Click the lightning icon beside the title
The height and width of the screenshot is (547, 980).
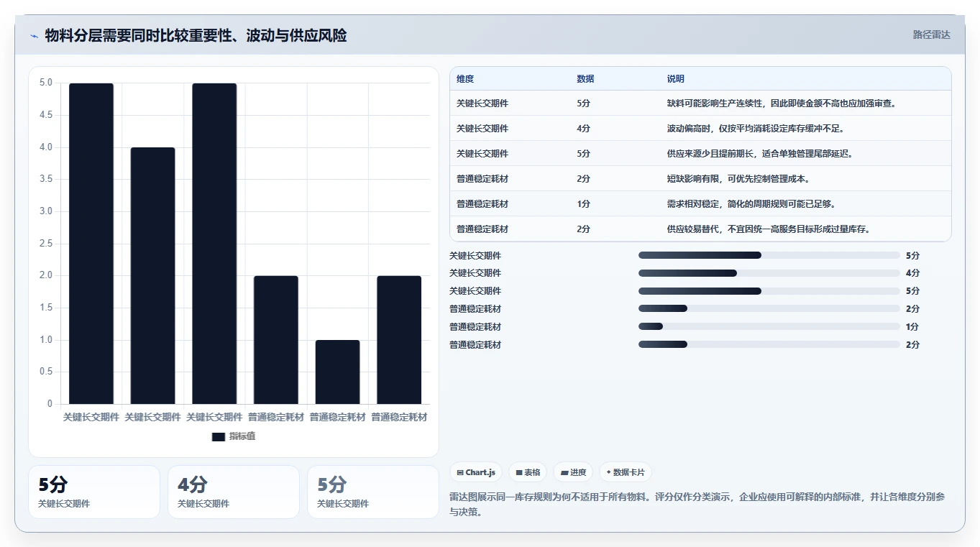pos(34,36)
